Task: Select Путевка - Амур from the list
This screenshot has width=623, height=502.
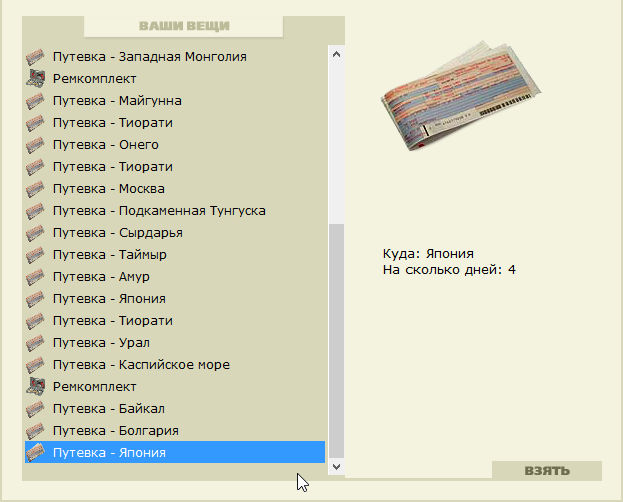Action: pos(175,277)
